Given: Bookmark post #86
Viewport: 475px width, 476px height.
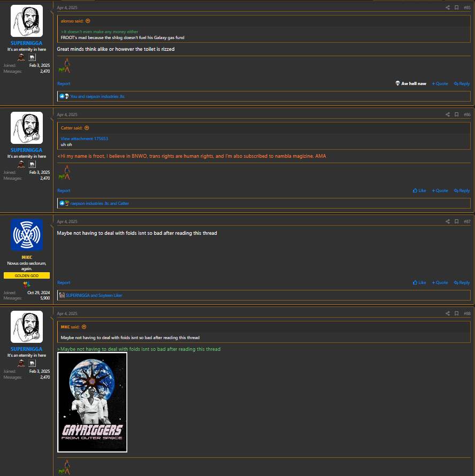Looking at the screenshot, I should [456, 114].
